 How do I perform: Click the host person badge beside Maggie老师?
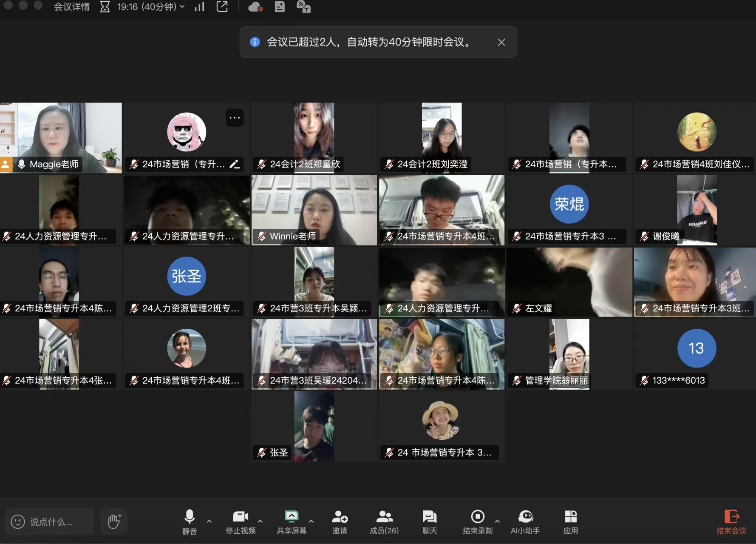coord(6,164)
